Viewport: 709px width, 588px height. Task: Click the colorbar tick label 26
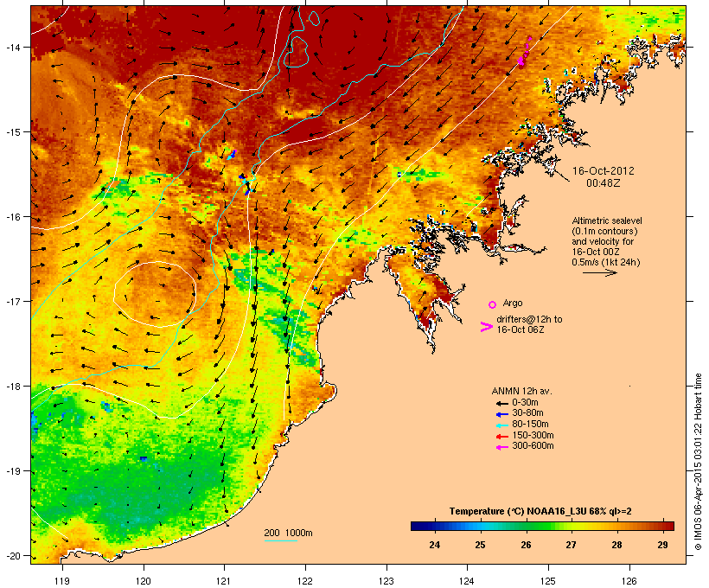point(526,545)
